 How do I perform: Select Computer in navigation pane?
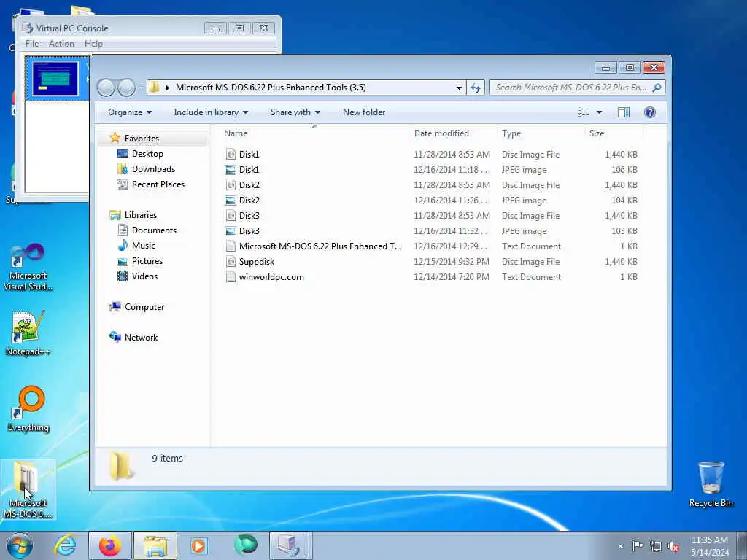(x=144, y=307)
